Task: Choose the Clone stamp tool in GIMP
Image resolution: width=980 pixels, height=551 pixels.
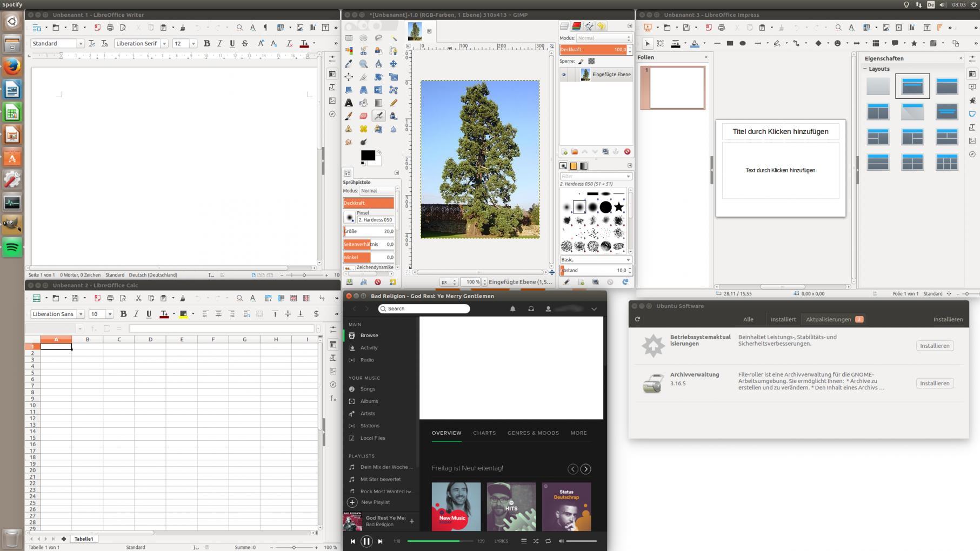Action: 349,129
